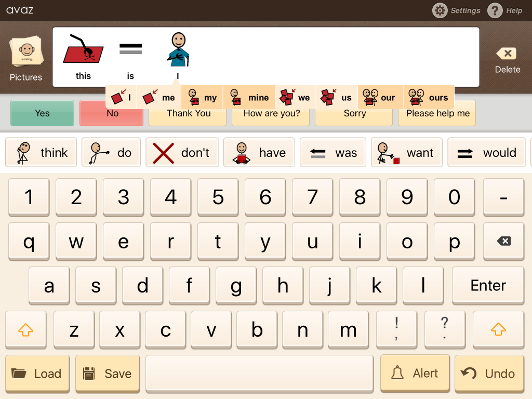Screen dimensions: 532x399
Task: Choose 'we' from the pronoun popup
Action: 295,97
